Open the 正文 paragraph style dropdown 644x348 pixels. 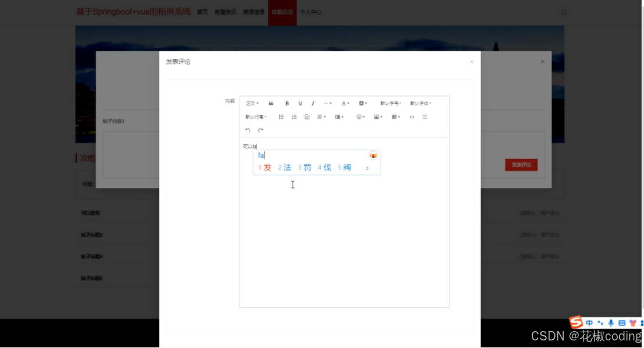(x=251, y=103)
